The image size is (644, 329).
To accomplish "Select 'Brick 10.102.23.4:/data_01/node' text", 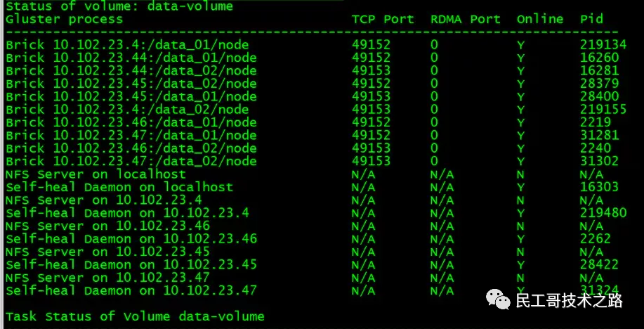I will pos(127,45).
